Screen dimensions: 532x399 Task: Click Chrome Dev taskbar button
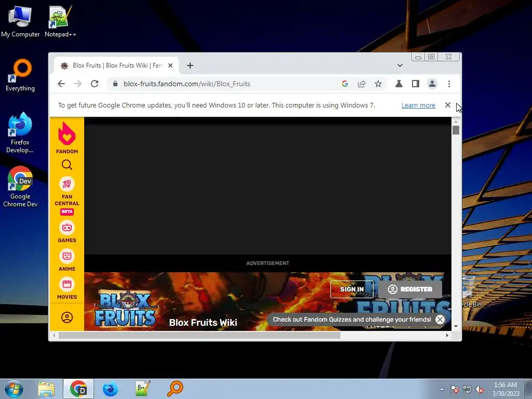(x=78, y=389)
